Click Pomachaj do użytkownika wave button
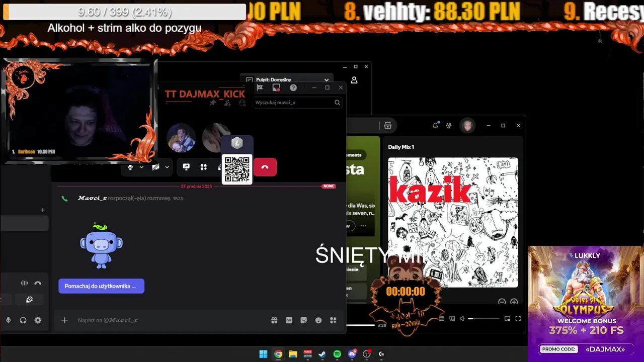The width and height of the screenshot is (644, 362). coord(101,286)
